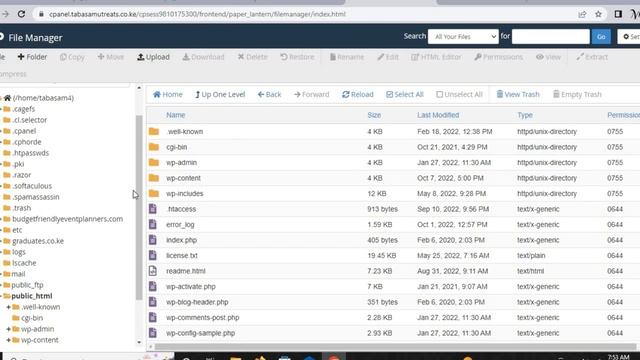
Task: Sort files by the Size column header
Action: [x=374, y=115]
